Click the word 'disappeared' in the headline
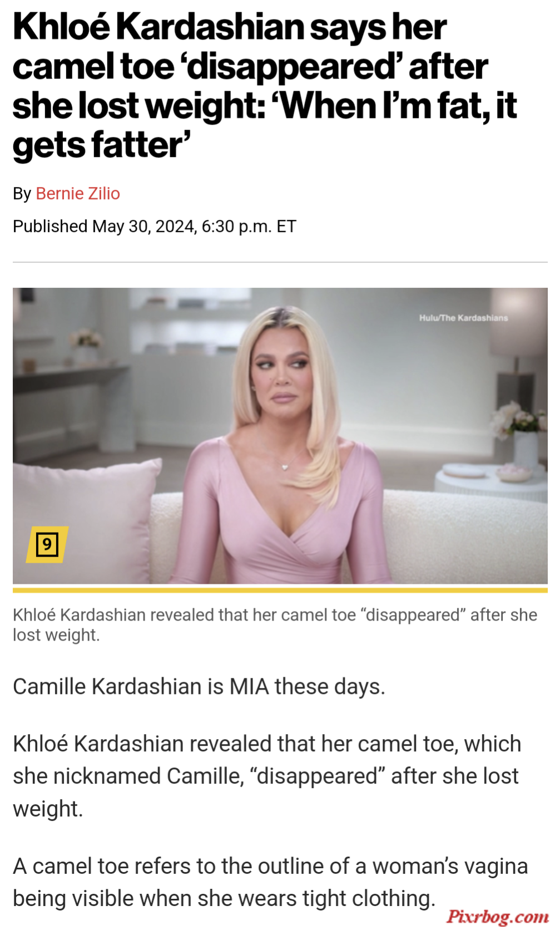Viewport: 560px width, 935px height. [291, 67]
